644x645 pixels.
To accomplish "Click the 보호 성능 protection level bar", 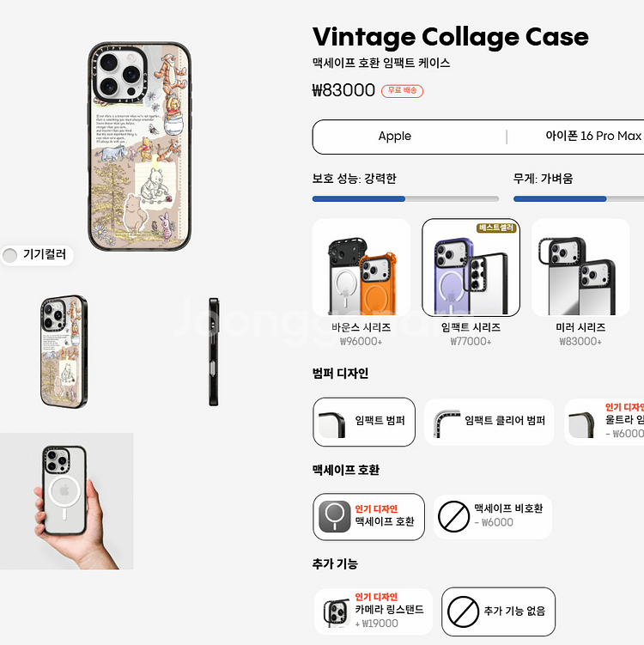I will click(405, 198).
